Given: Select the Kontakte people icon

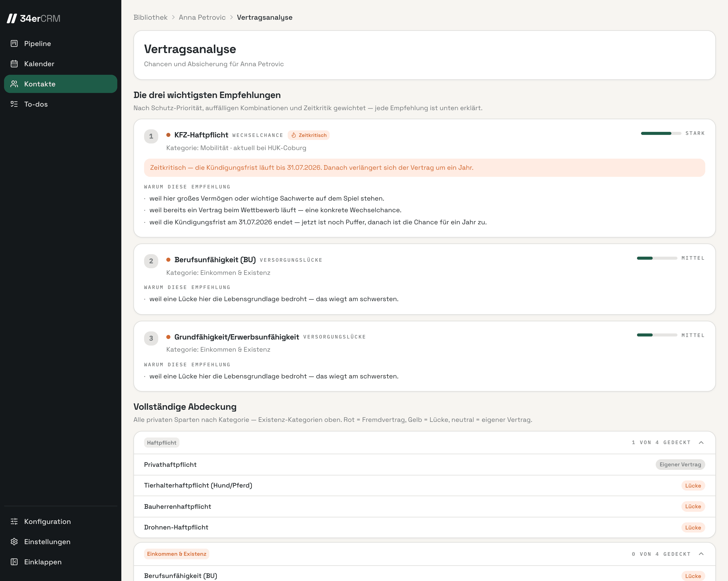Looking at the screenshot, I should click(14, 84).
